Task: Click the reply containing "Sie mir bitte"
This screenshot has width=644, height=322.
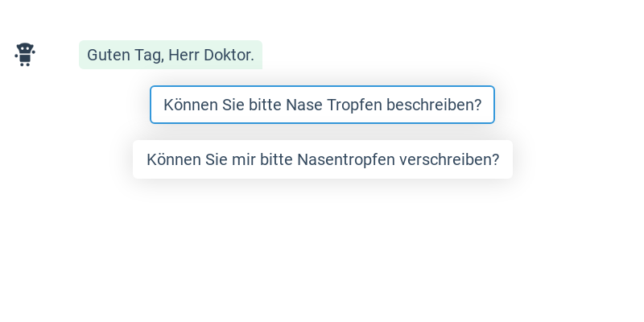Action: click(x=322, y=159)
